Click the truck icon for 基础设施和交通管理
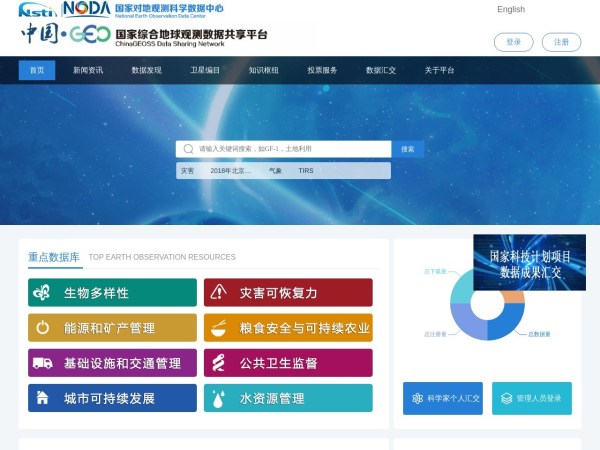 42,363
